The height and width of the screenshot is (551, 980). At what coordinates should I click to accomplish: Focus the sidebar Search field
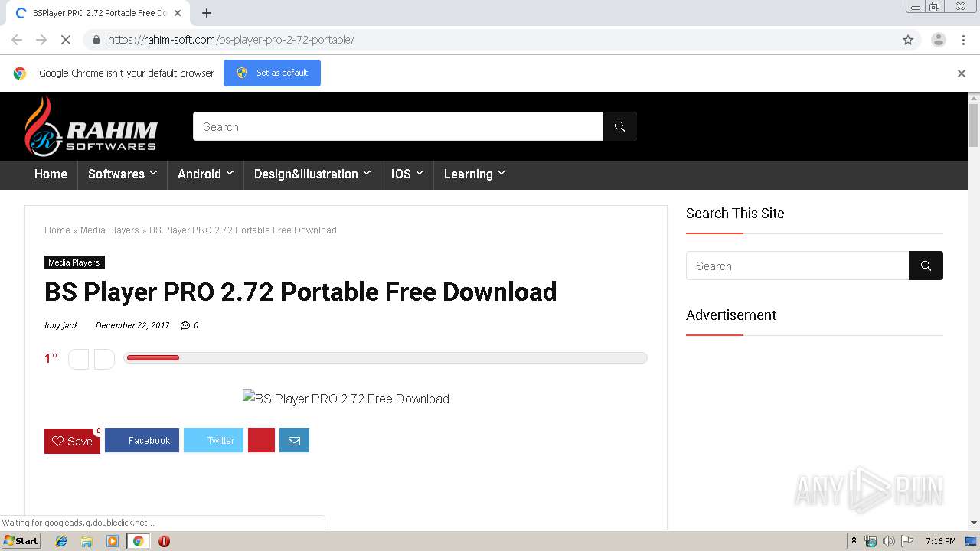pyautogui.click(x=797, y=266)
